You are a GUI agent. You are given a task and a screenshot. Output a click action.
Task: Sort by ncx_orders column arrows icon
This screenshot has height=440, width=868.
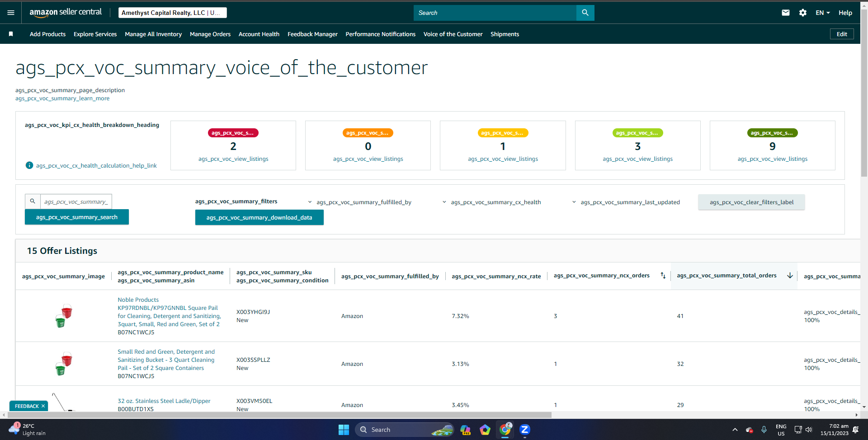point(663,276)
